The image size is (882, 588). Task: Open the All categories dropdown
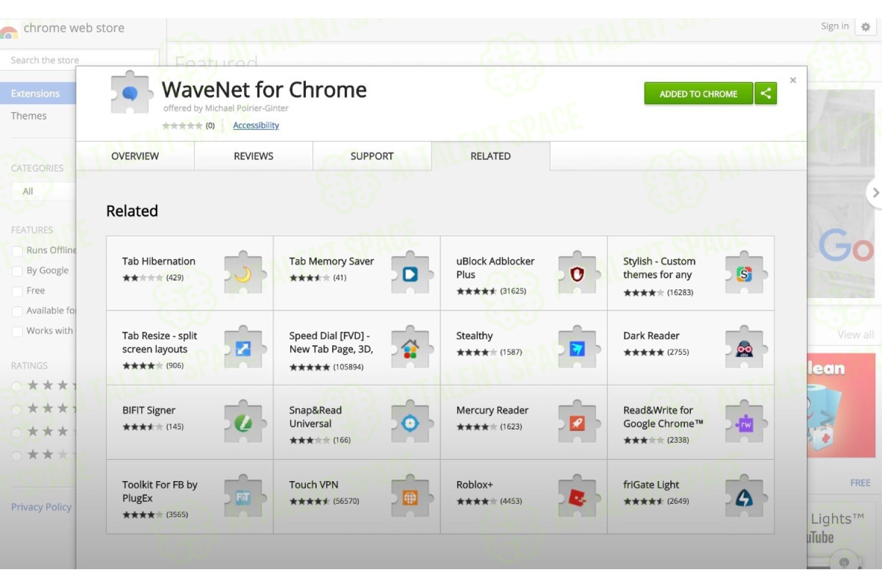(x=44, y=191)
